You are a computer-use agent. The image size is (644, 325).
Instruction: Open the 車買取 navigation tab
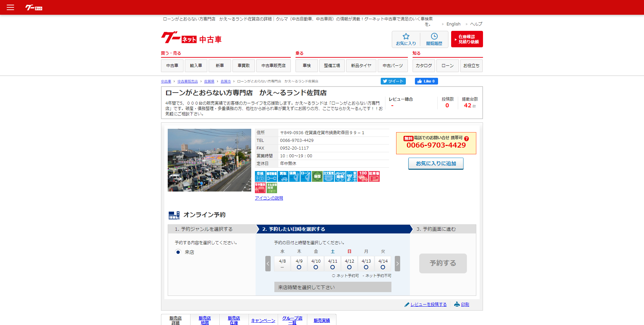tap(244, 66)
